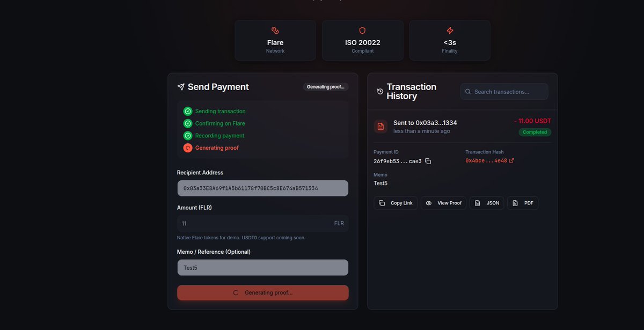644x330 pixels.
Task: Click the Send Payment heading
Action: pos(218,87)
